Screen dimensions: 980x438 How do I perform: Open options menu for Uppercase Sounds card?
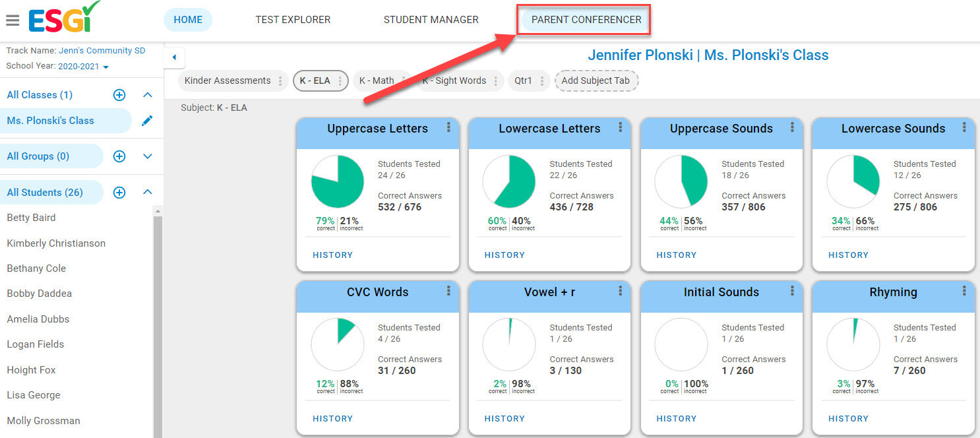click(x=793, y=127)
